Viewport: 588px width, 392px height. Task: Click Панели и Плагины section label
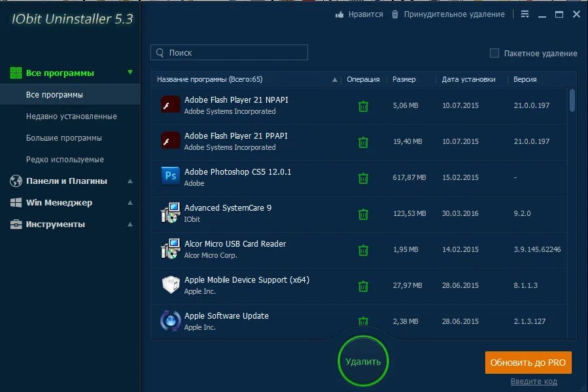click(66, 181)
